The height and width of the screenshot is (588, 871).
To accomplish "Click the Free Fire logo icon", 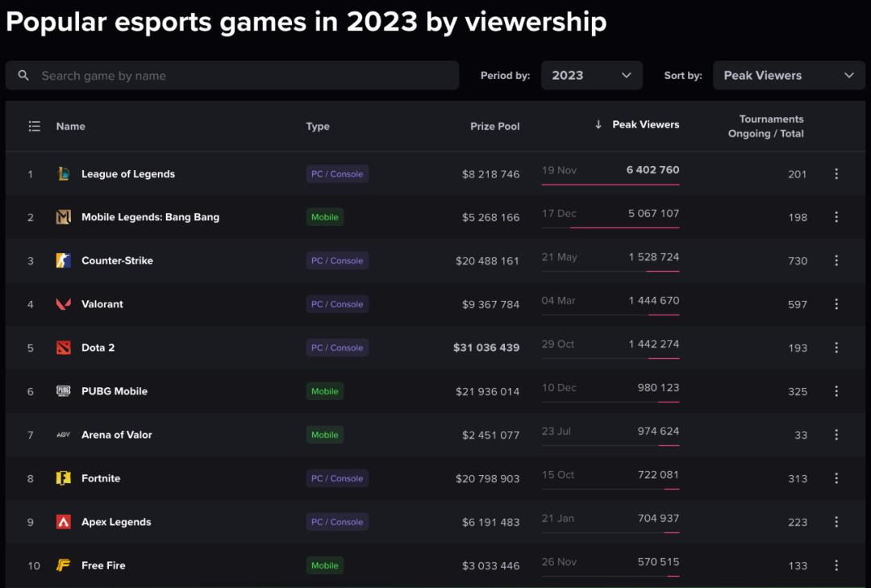I will [x=64, y=565].
